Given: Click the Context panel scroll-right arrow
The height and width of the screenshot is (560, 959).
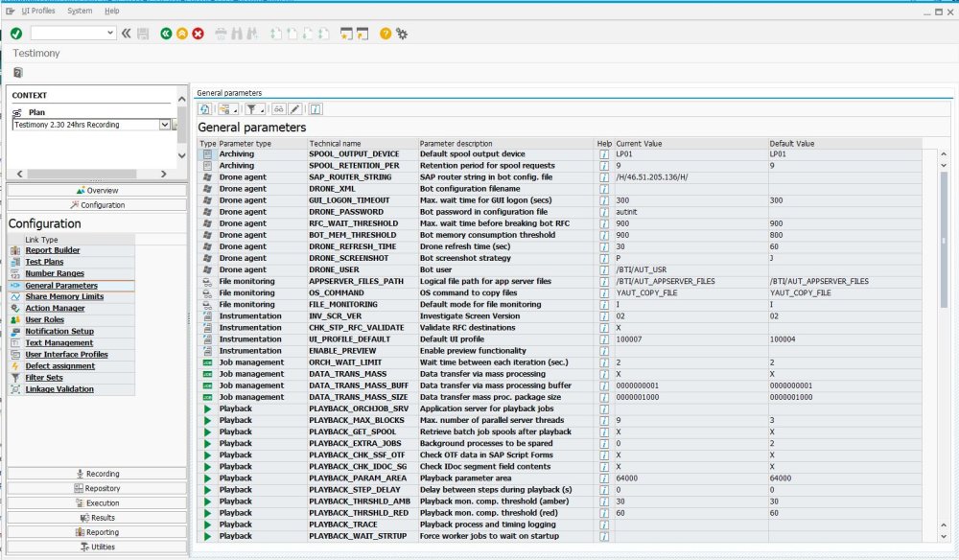Looking at the screenshot, I should [x=163, y=175].
